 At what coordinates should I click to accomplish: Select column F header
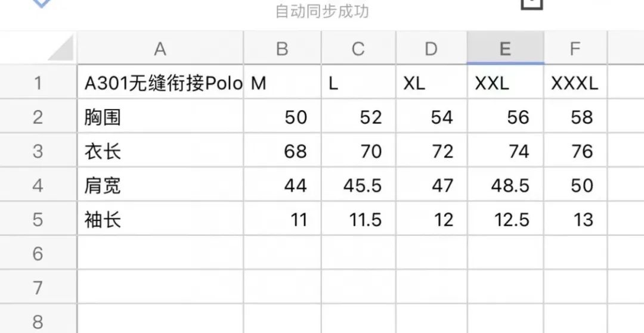tap(575, 49)
